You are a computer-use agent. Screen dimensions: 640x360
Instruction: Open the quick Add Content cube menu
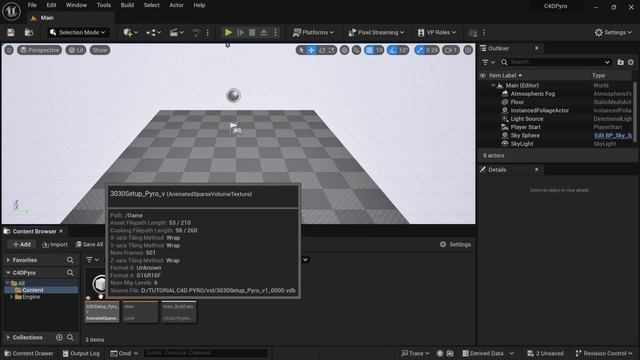[131, 32]
